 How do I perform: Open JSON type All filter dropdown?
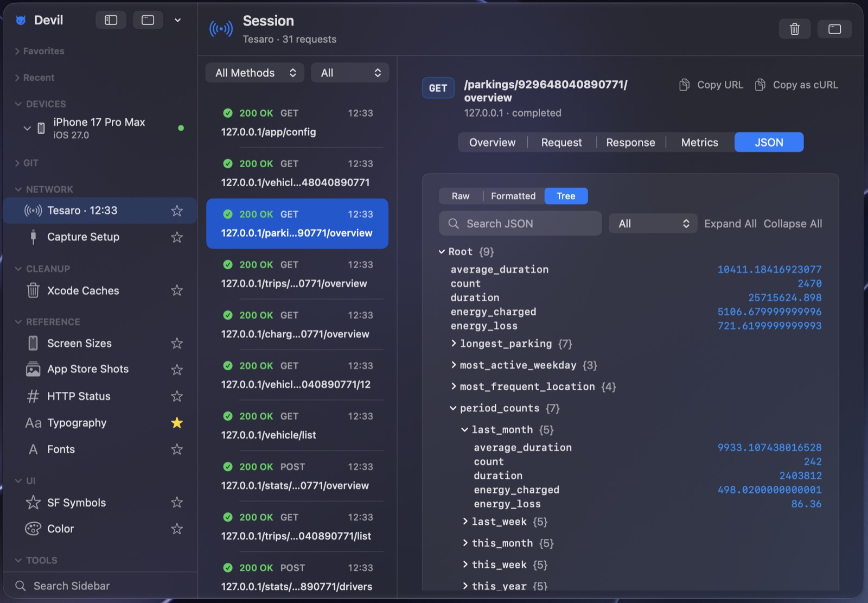[x=653, y=224]
